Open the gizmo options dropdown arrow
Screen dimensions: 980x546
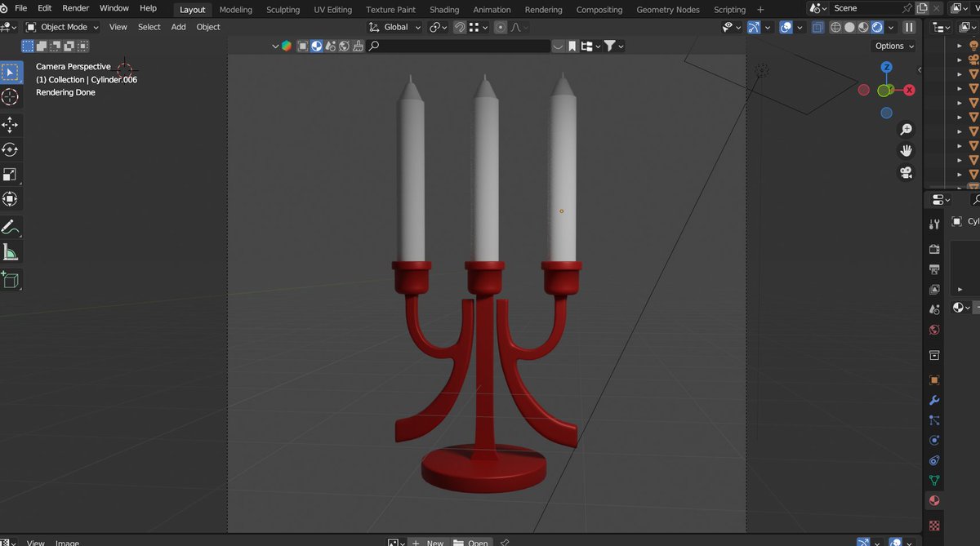[767, 27]
